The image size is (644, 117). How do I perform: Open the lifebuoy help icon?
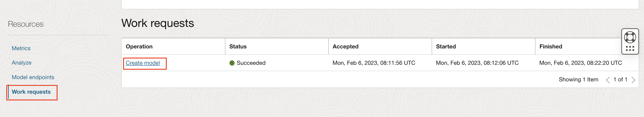[x=630, y=37]
